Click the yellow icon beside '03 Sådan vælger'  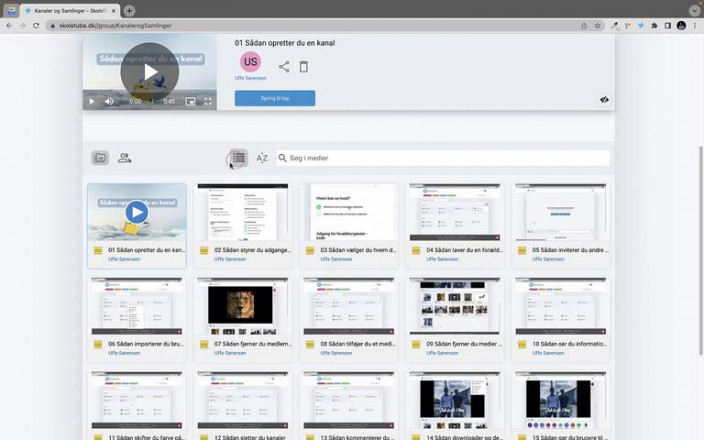point(310,251)
